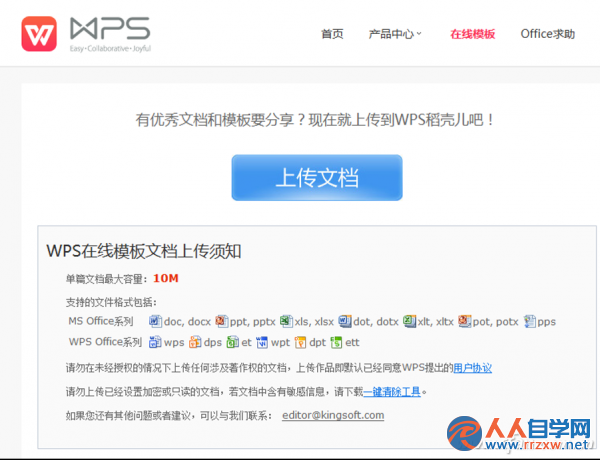Click the doc, docx Word file icon
Viewport: 600px width, 460px height.
click(155, 321)
